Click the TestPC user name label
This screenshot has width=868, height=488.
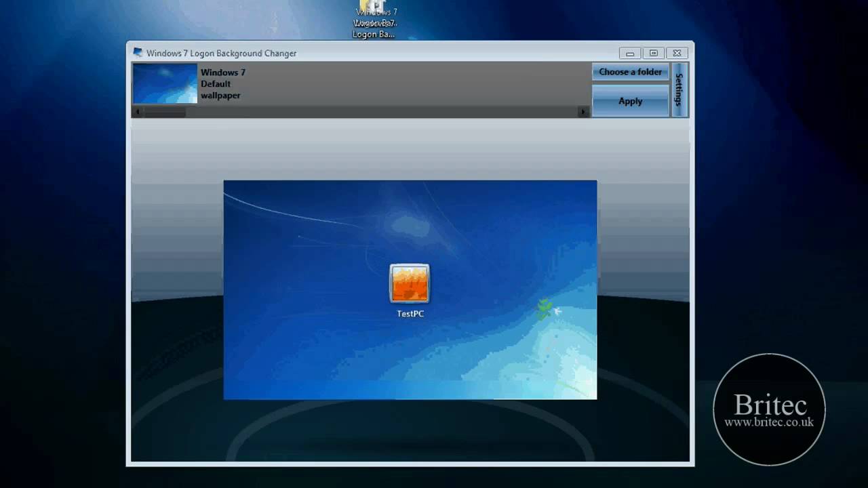(410, 314)
